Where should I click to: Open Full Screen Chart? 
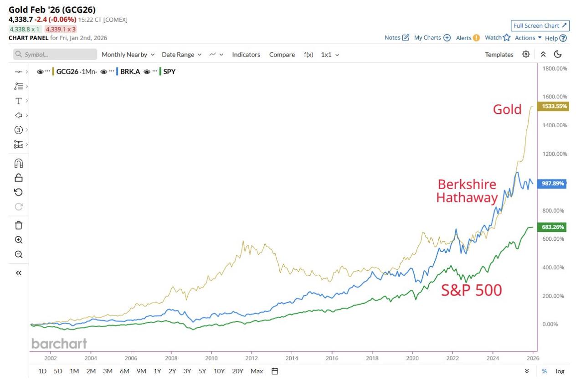[x=540, y=26]
